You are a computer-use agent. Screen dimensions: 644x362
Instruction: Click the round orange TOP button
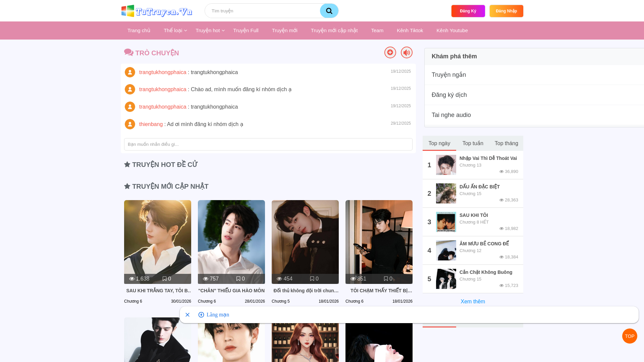point(630,336)
